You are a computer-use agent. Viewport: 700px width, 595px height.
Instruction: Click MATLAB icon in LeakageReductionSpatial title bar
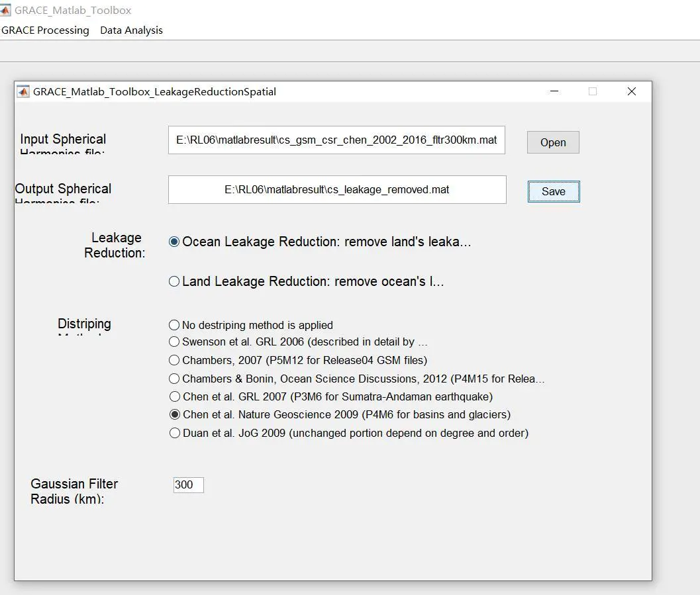click(x=23, y=91)
